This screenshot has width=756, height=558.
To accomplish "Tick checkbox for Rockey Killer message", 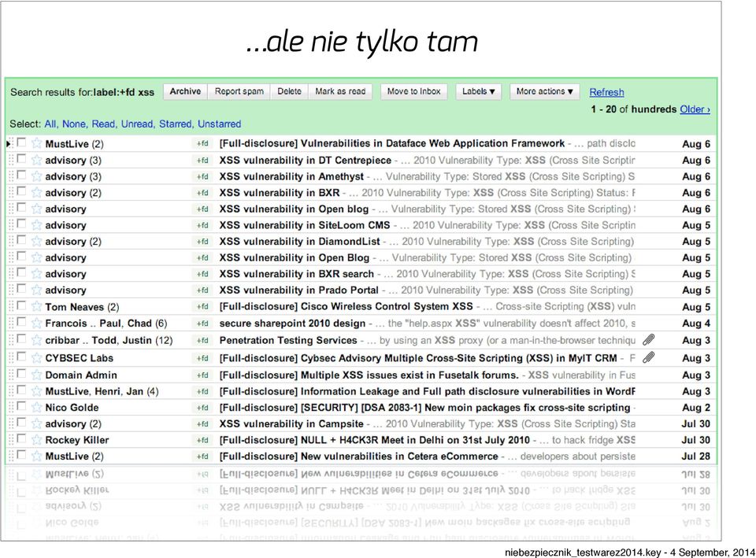I will pyautogui.click(x=21, y=439).
